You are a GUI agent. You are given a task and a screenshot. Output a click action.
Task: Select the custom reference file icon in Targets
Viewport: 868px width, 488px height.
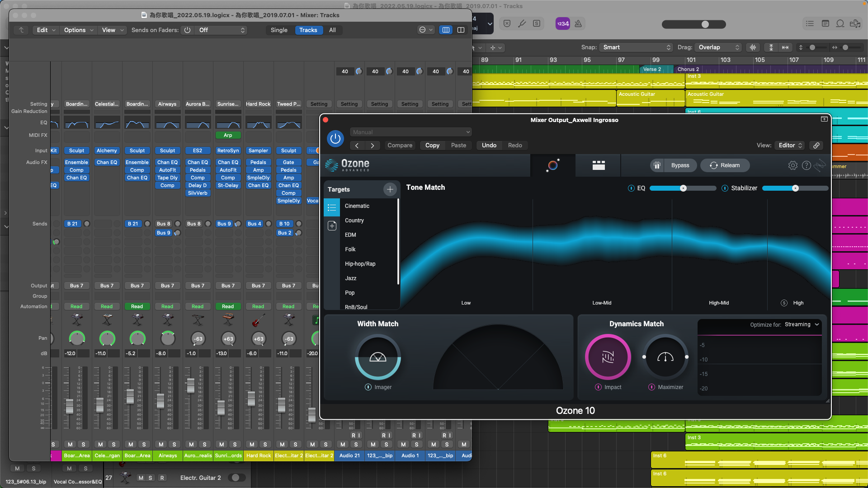[332, 225]
